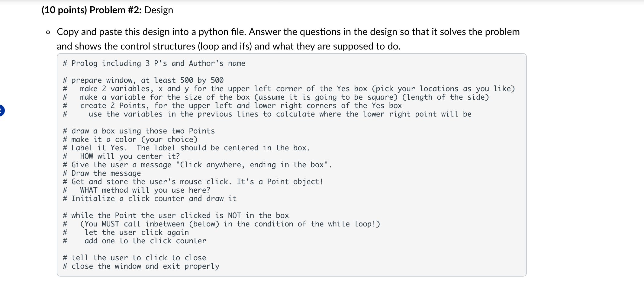This screenshot has width=644, height=282.
Task: Click the "Copy and paste this design" instruction line
Action: point(288,32)
